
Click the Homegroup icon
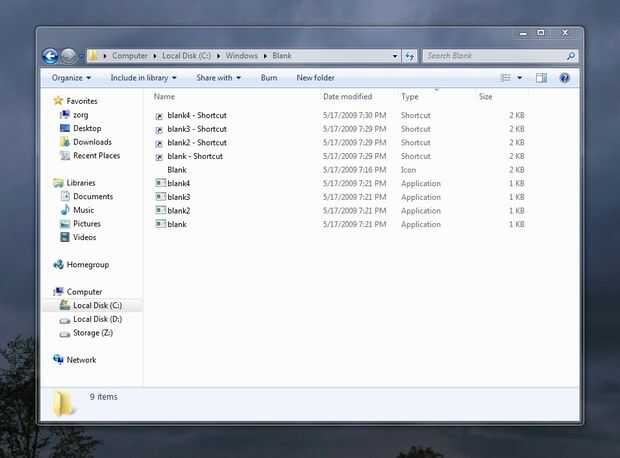[59, 264]
